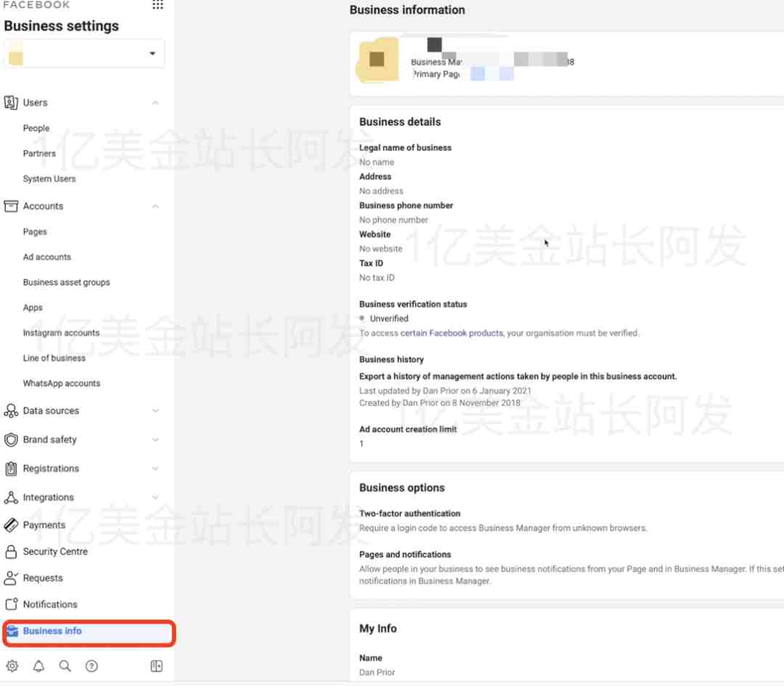The height and width of the screenshot is (686, 784).
Task: Click 'Ad account creation limit' label
Action: [408, 430]
